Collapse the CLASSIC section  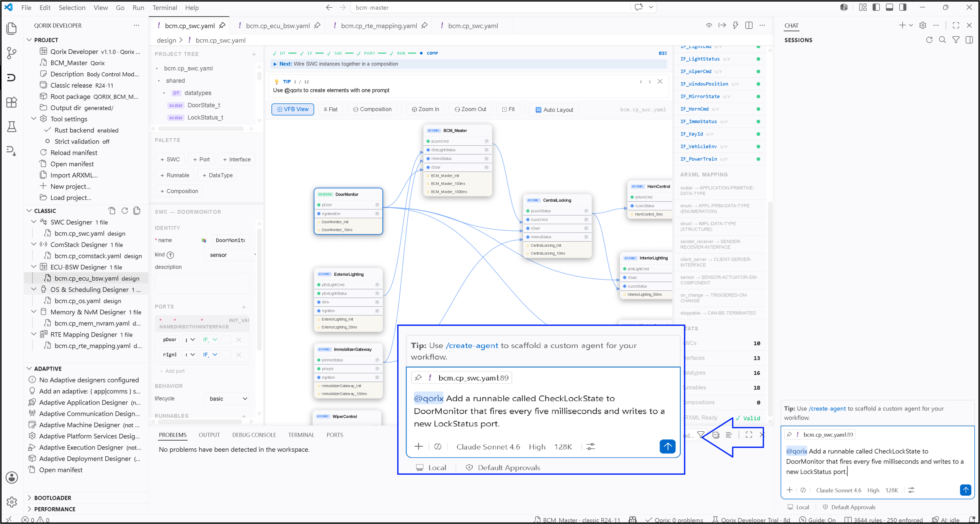click(x=29, y=211)
